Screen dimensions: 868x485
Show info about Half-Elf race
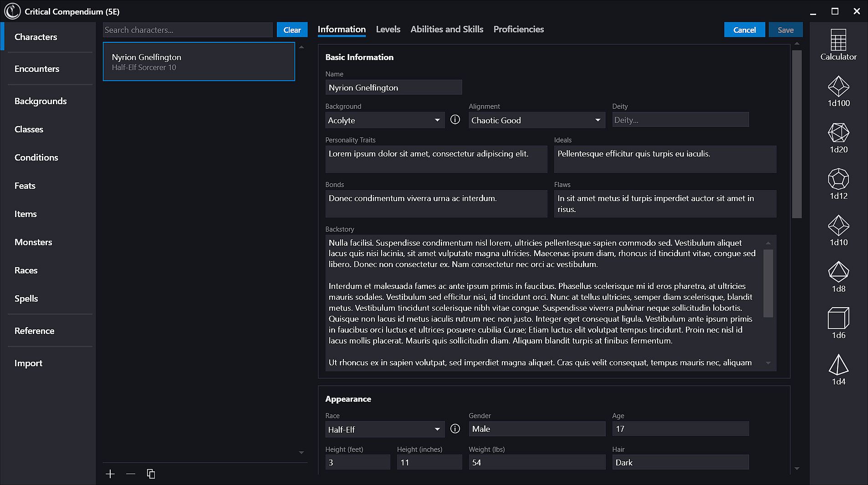point(455,429)
